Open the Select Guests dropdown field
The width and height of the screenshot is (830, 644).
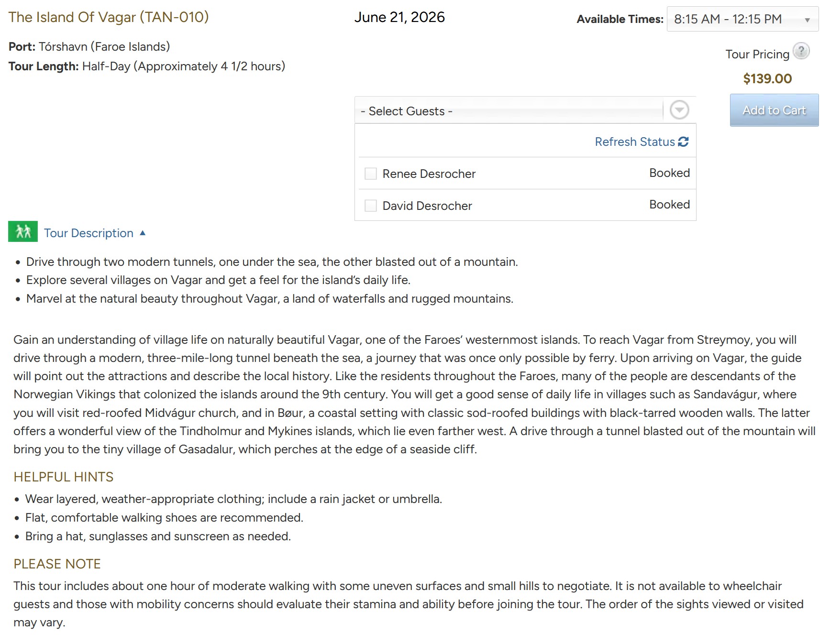pyautogui.click(x=509, y=111)
